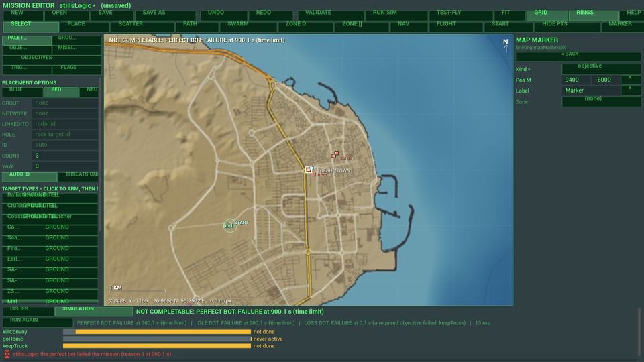Switch to MISSI... tab
This screenshot has width=644, height=362.
pos(76,50)
